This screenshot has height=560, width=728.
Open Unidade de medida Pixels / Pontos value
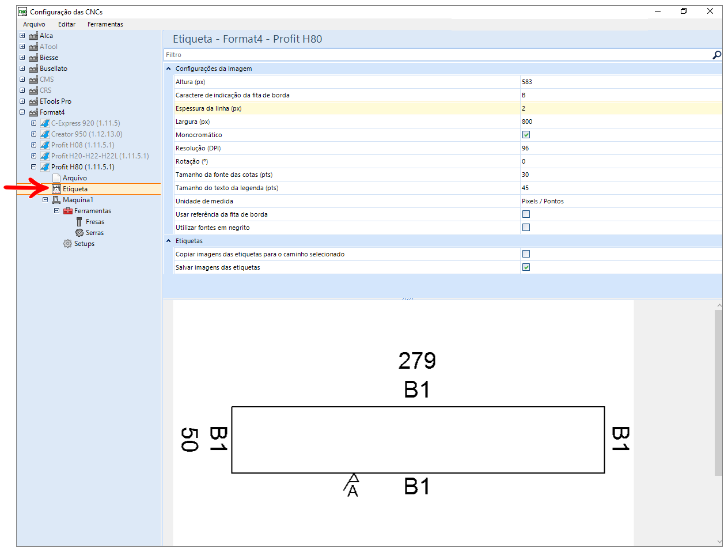[621, 201]
